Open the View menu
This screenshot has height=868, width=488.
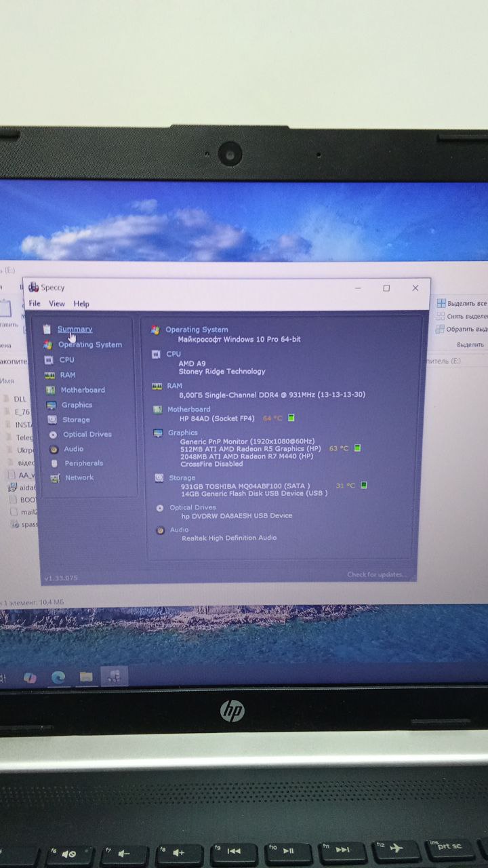pos(57,304)
